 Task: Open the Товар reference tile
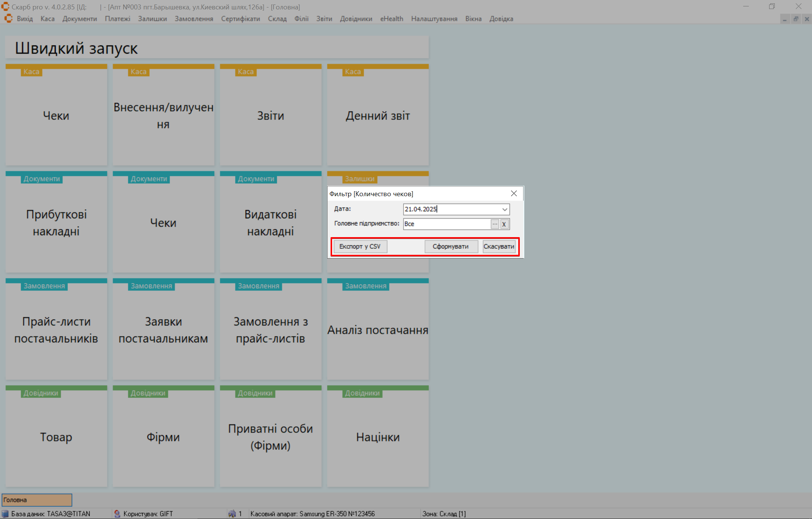click(x=56, y=437)
